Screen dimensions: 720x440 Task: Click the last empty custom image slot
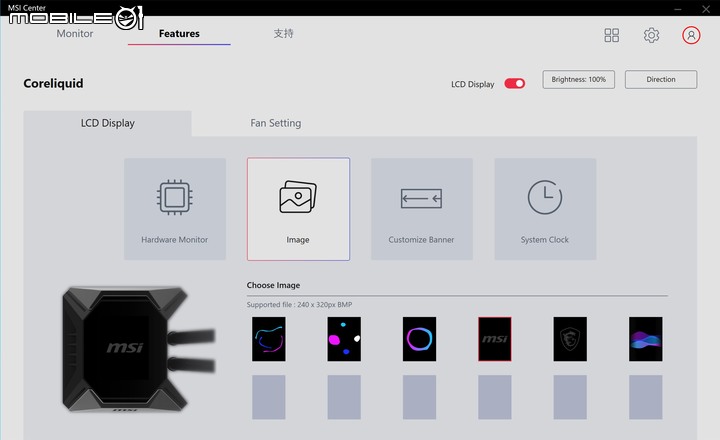[x=646, y=397]
